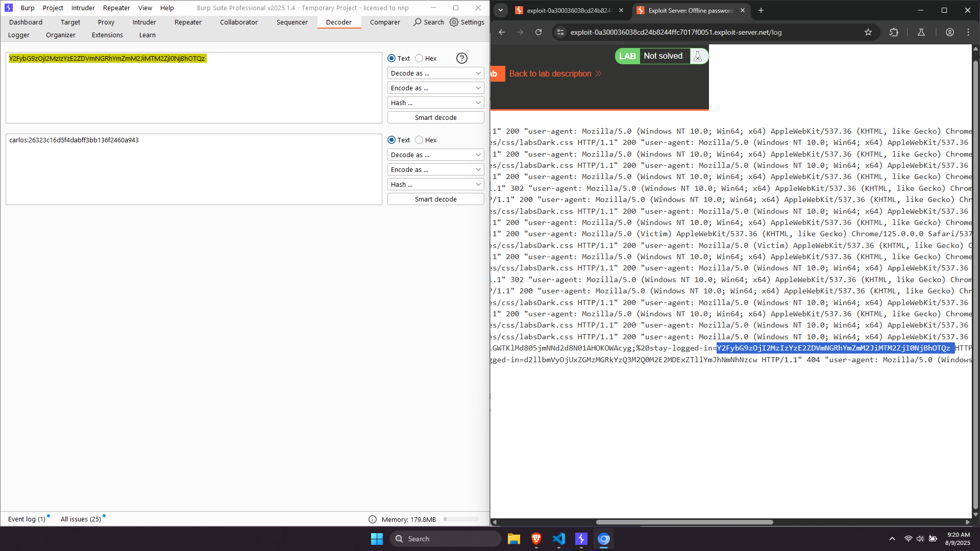Switch to the Repeater tab

tap(188, 22)
